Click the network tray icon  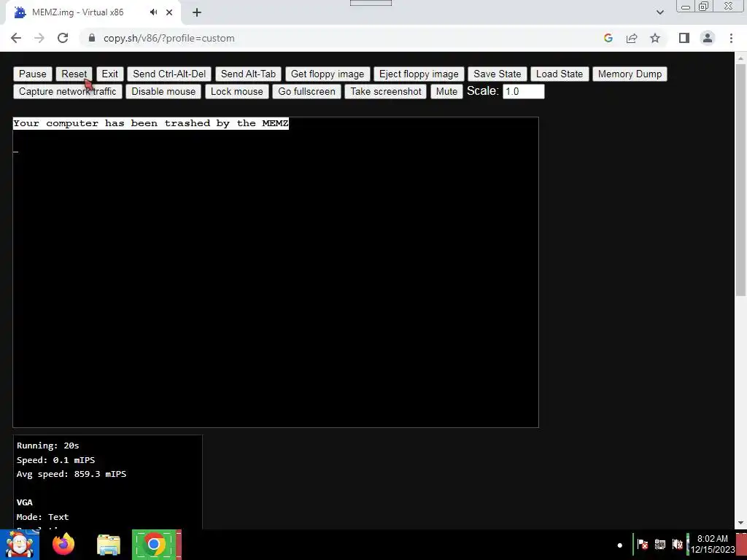coord(659,544)
